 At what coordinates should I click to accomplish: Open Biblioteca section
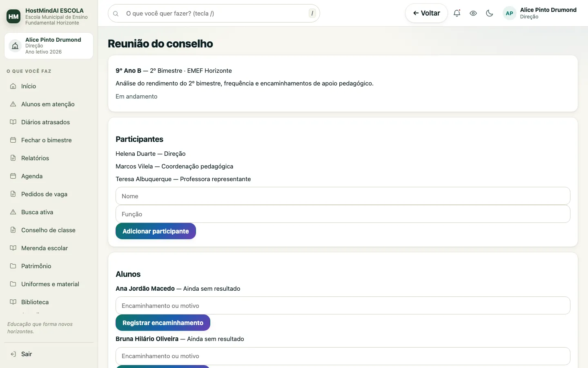(49, 302)
